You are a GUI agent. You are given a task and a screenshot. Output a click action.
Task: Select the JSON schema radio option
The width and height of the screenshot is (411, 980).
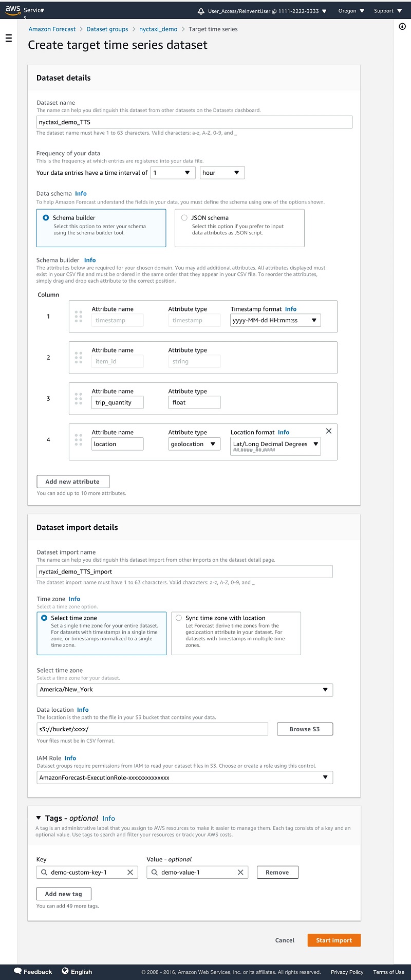coord(184,217)
